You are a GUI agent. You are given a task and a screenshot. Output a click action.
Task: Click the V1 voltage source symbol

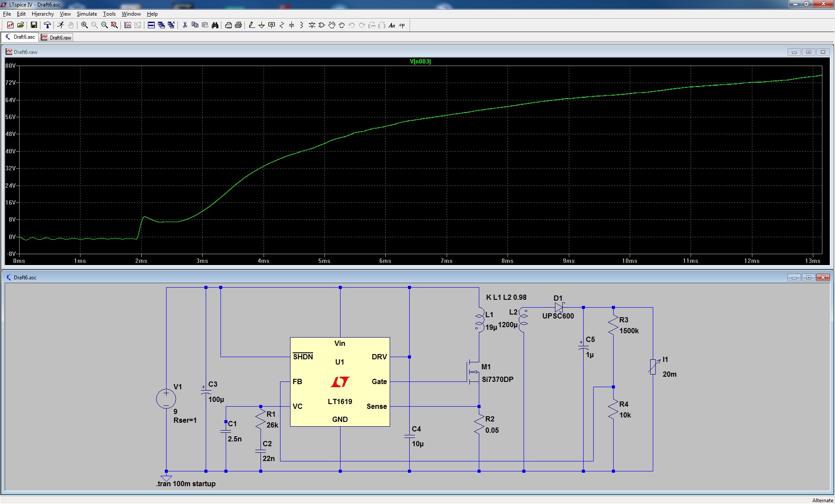tap(166, 399)
